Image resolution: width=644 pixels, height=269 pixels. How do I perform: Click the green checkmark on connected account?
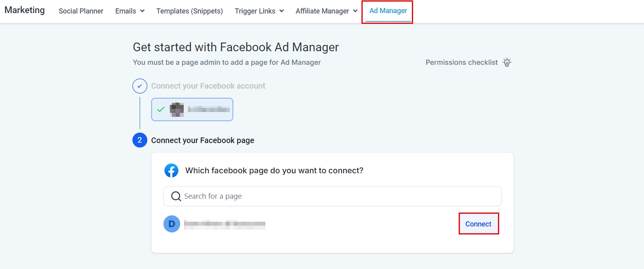(x=161, y=109)
